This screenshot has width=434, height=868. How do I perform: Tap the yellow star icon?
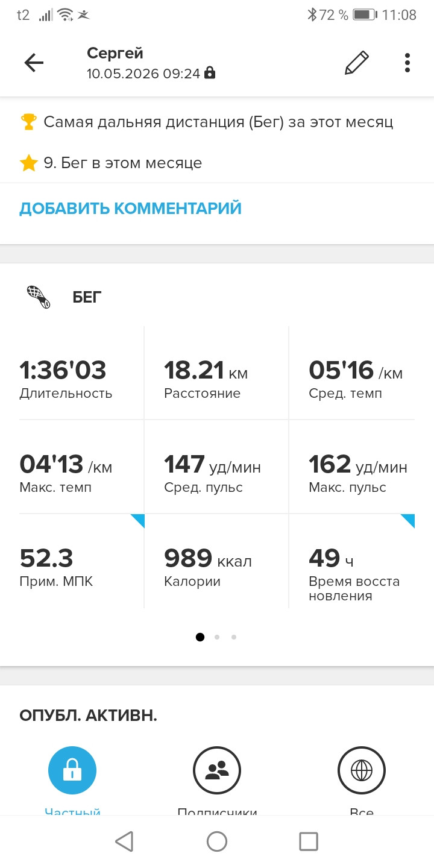[x=28, y=163]
